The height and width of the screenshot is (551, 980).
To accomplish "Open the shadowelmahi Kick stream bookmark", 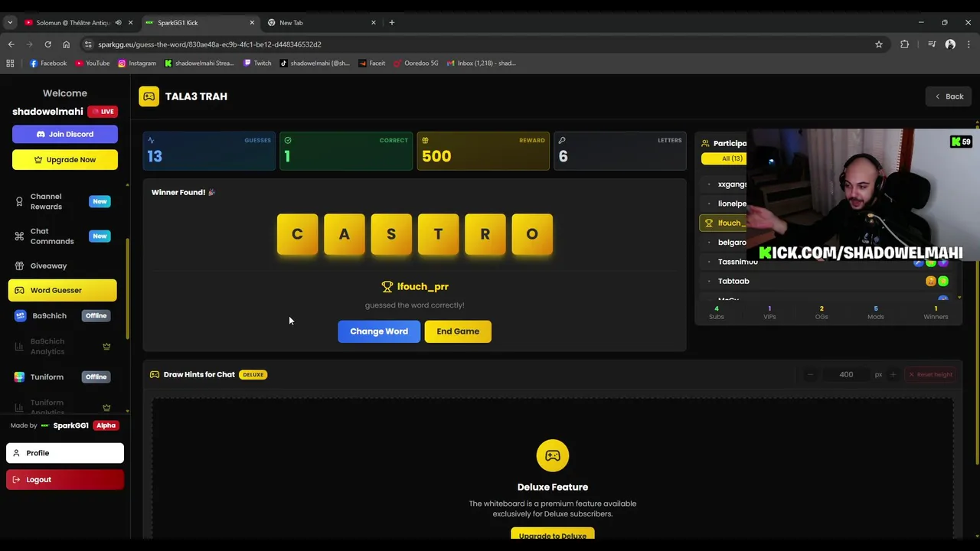I will tap(199, 64).
